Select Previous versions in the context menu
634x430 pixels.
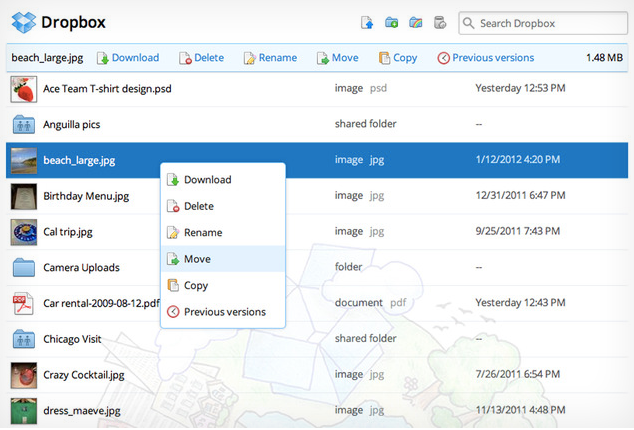(x=224, y=312)
